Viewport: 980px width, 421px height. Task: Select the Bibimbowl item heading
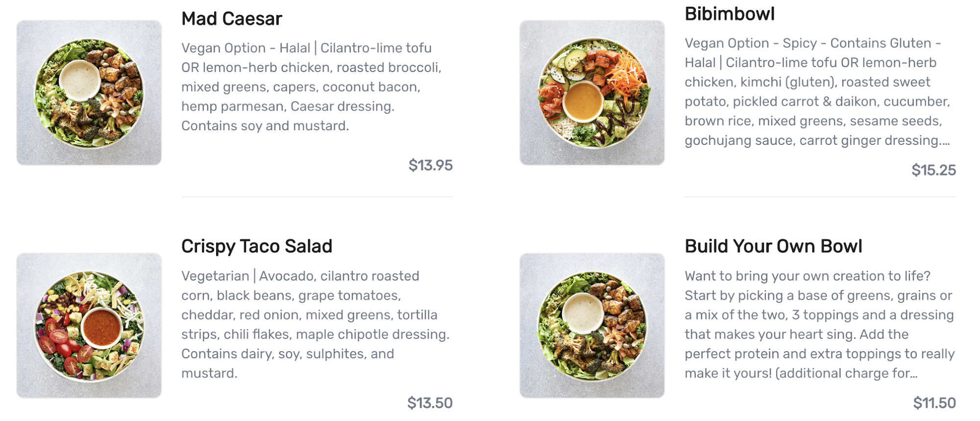[x=730, y=14]
